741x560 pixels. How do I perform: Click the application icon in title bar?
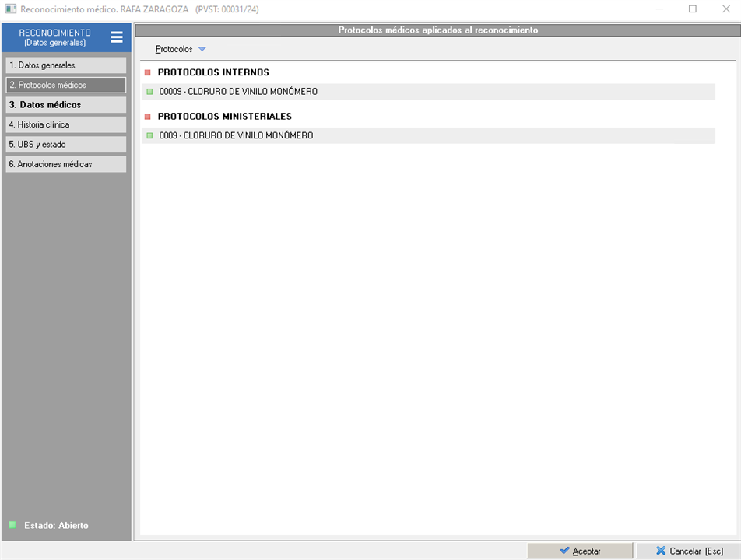(10, 9)
